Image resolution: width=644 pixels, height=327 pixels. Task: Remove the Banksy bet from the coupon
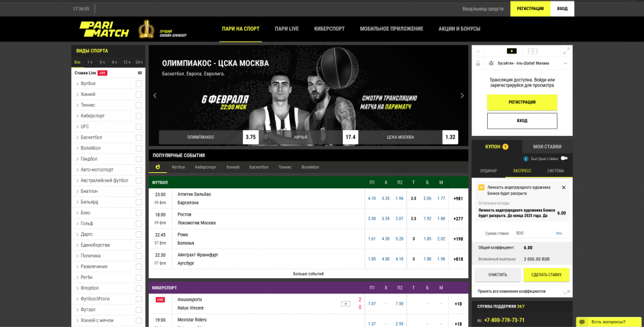pos(563,188)
